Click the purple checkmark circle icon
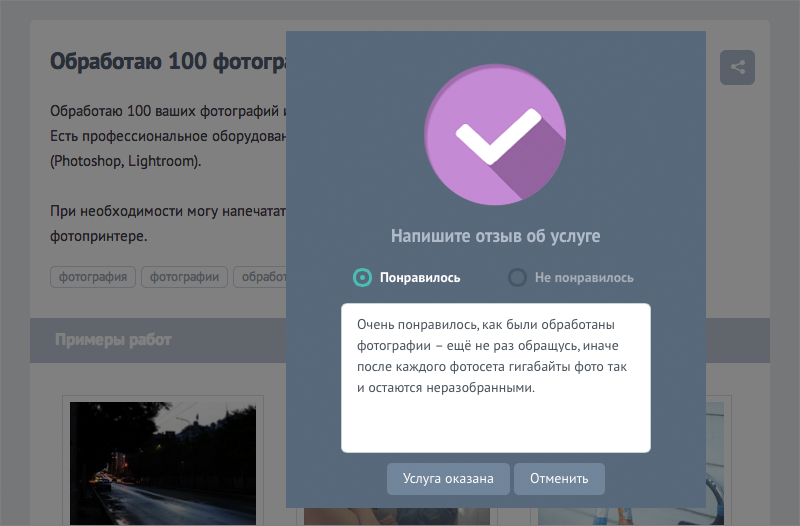 click(x=495, y=135)
